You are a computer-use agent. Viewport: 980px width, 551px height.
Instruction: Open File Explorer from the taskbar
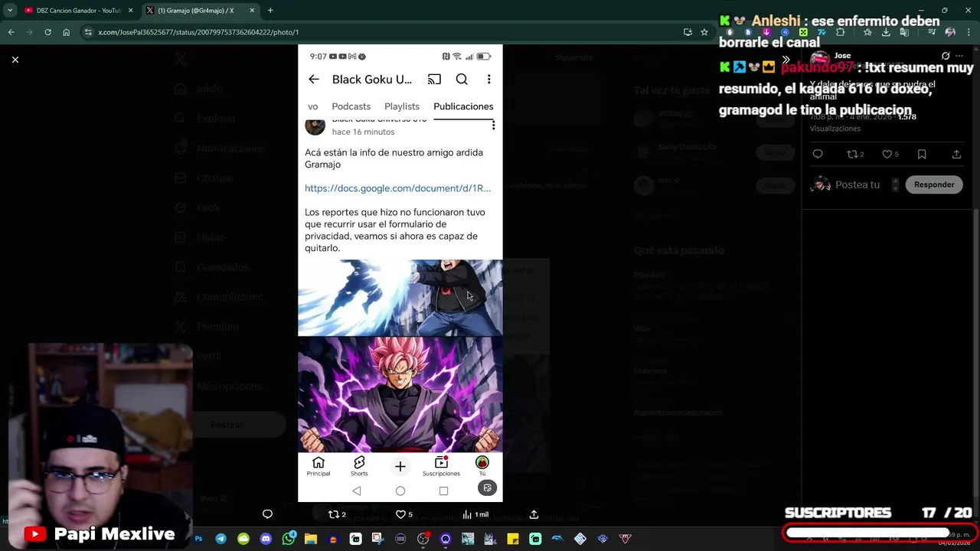310,539
